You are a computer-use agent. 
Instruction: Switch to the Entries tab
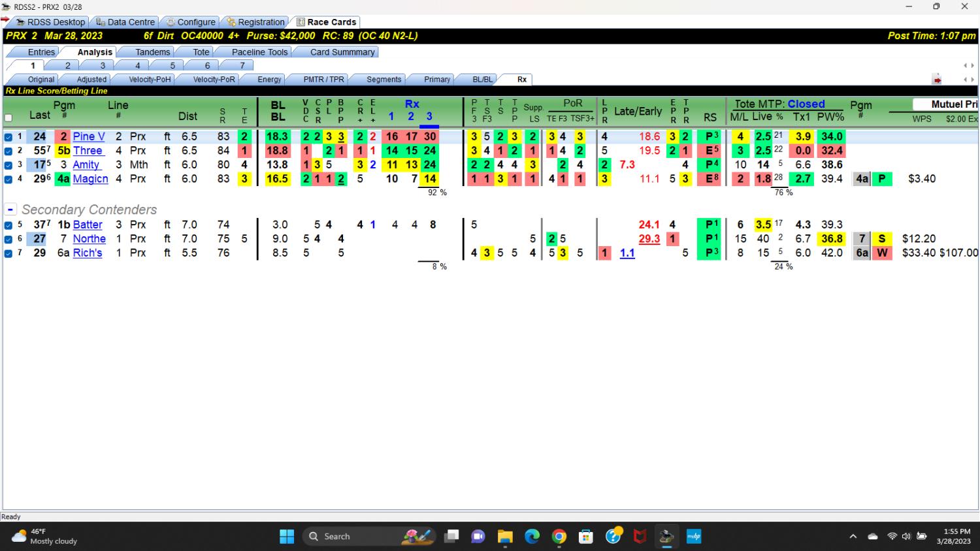point(41,52)
